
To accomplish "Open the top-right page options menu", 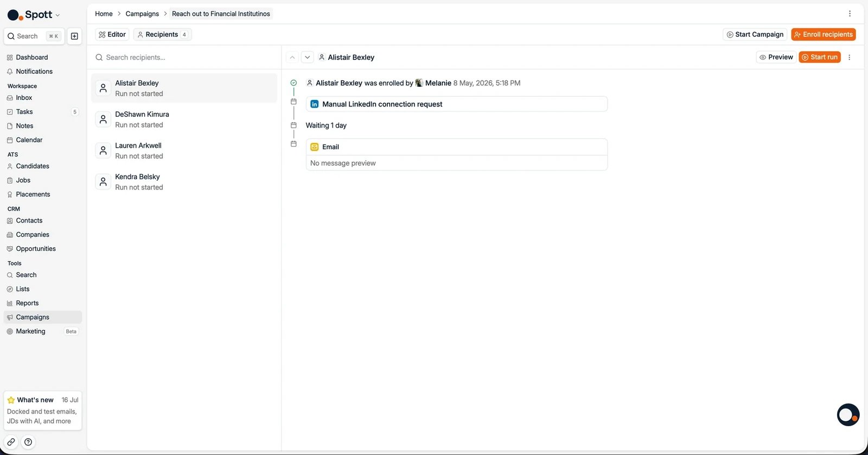I will 850,14.
